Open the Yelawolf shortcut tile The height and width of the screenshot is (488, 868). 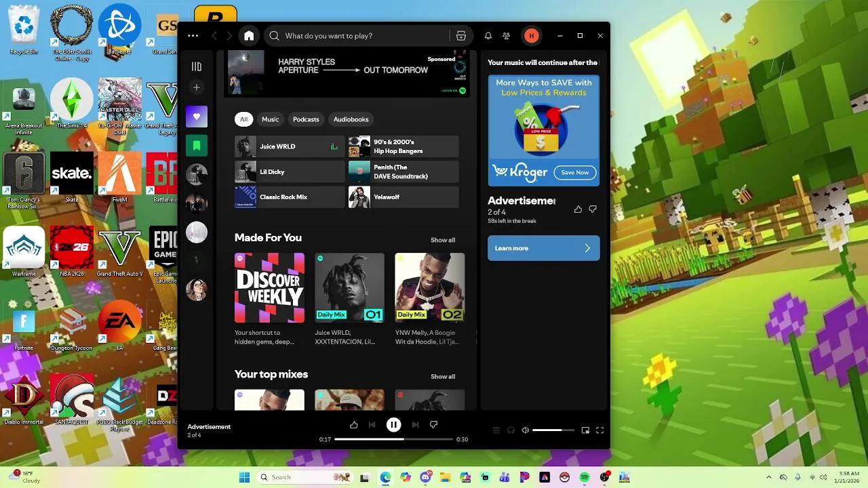[x=403, y=197]
